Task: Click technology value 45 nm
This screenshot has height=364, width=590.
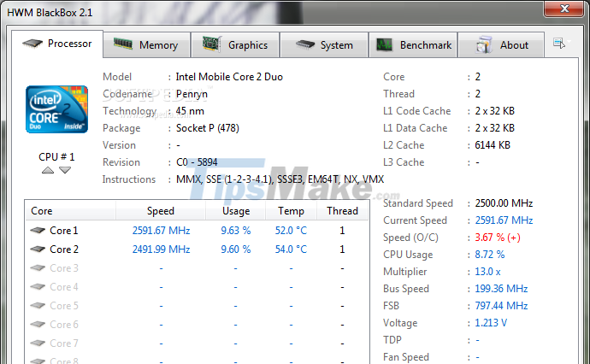Action: pos(190,111)
